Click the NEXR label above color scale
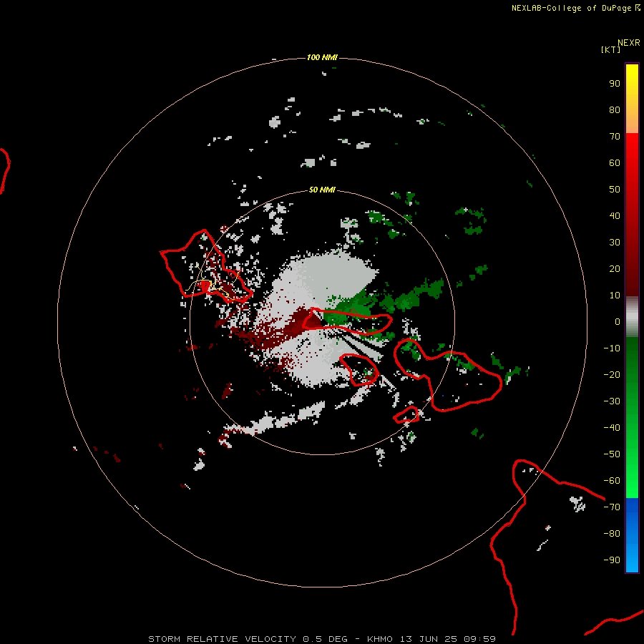644x644 pixels. tap(629, 43)
